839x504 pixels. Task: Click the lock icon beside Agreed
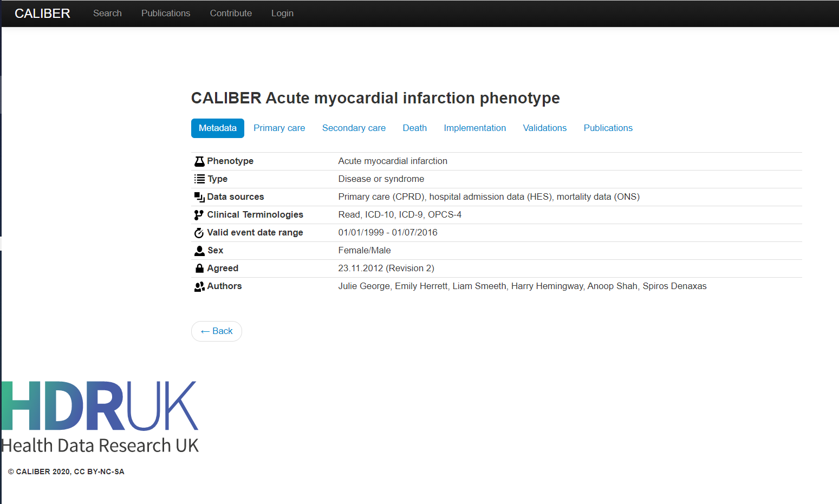[x=199, y=269]
